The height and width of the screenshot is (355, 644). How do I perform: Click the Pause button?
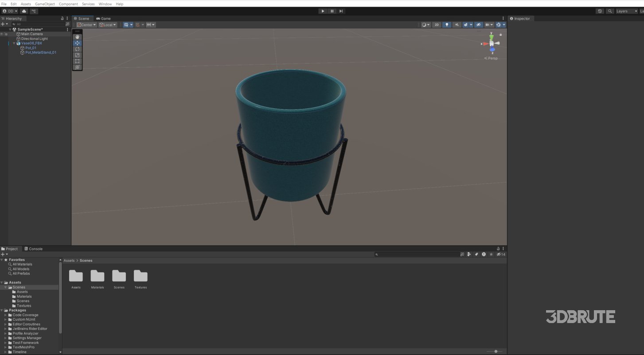pos(332,11)
